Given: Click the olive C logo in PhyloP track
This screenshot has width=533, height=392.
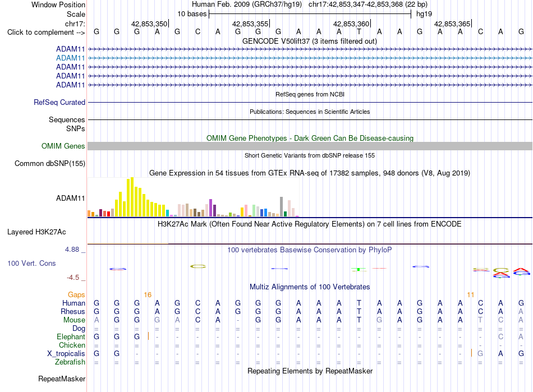Looking at the screenshot, I should point(198,266).
